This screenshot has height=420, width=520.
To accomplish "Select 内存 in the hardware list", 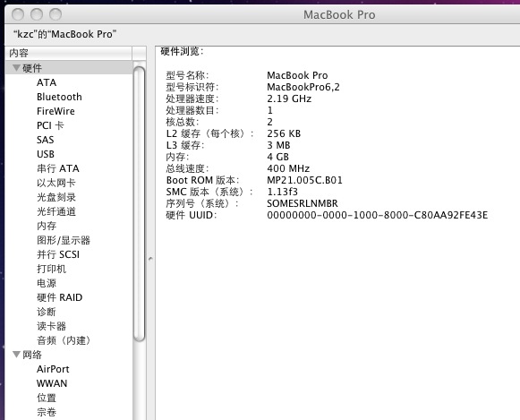I will (47, 226).
